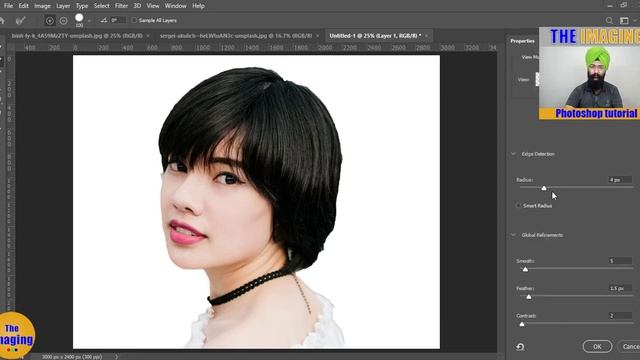The height and width of the screenshot is (360, 640).
Task: Close the first unsplash.jpg @ 25% tab
Action: coord(148,36)
